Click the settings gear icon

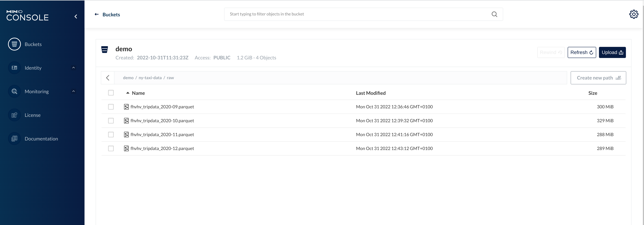point(634,14)
